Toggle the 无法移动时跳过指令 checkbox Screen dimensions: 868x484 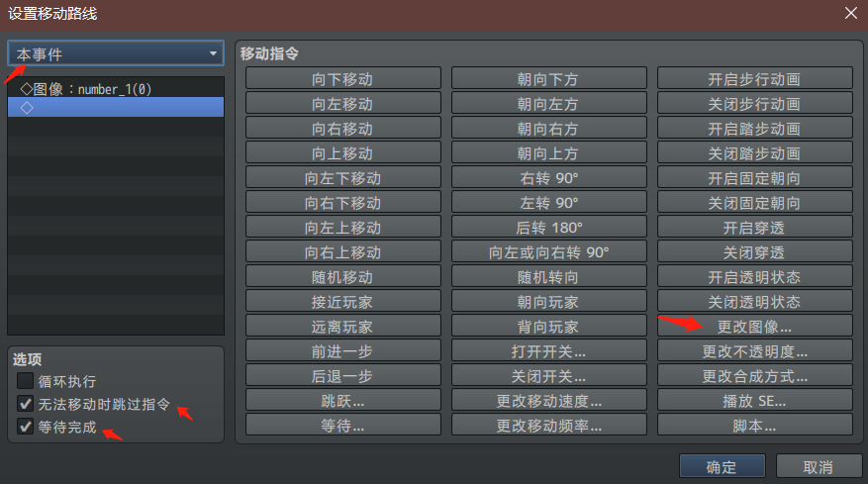(25, 404)
